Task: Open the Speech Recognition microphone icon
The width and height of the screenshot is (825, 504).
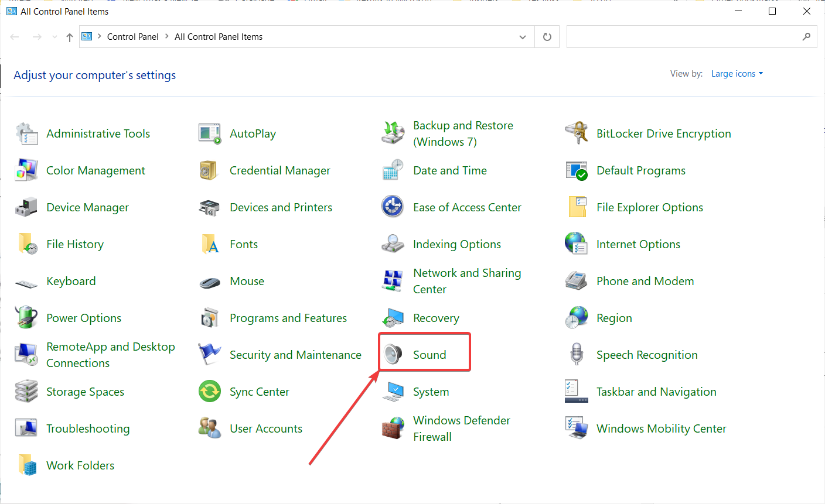Action: (577, 355)
